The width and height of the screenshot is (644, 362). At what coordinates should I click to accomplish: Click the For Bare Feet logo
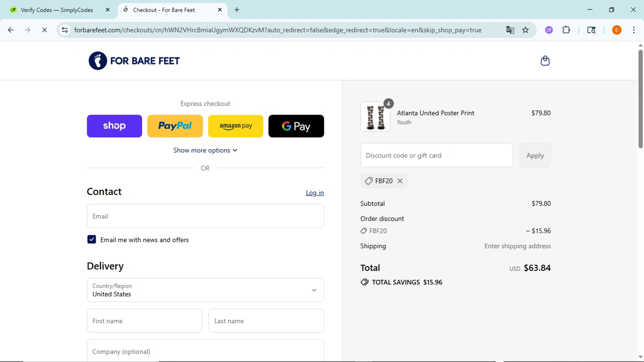(x=134, y=61)
